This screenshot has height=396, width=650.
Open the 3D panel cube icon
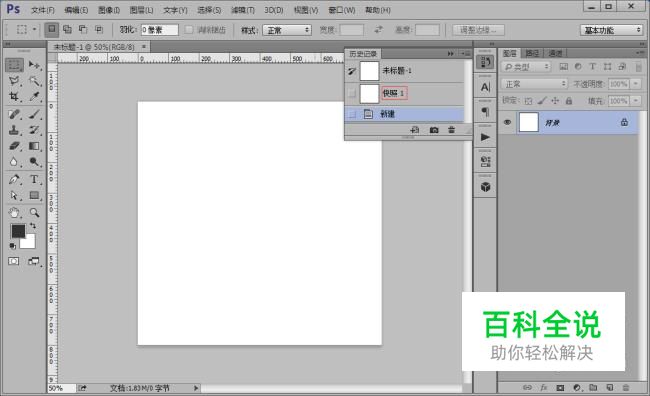485,187
